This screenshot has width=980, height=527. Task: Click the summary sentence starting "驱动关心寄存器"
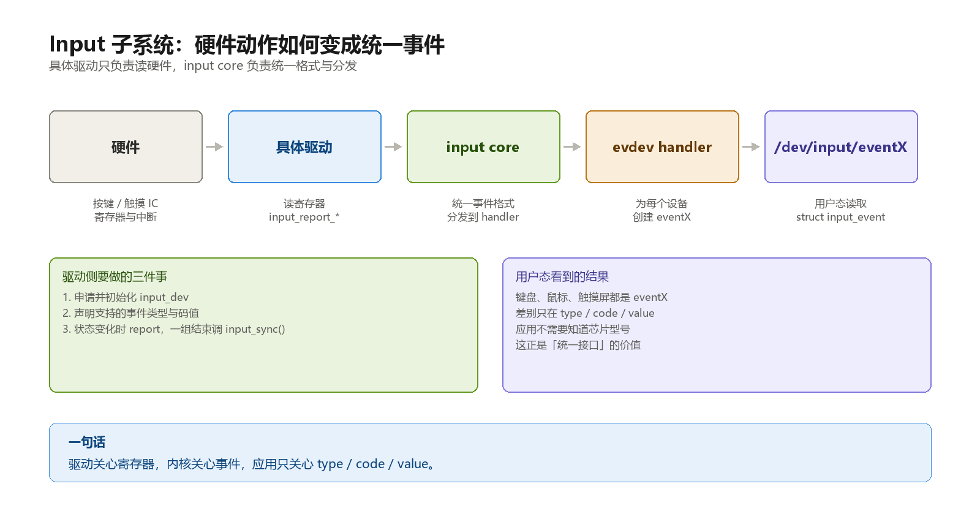pyautogui.click(x=252, y=464)
